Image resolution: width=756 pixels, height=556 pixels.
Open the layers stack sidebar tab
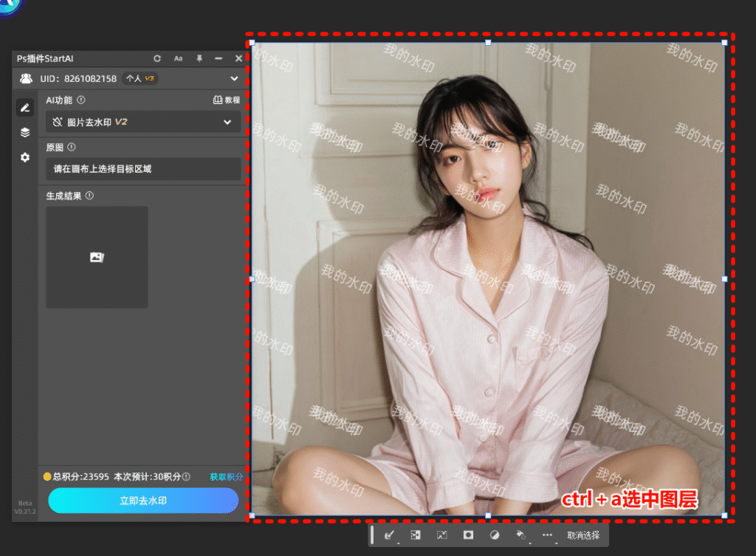coord(25,132)
